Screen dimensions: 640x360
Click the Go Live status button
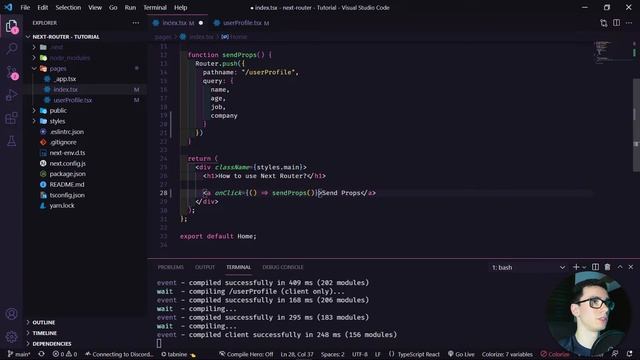(x=461, y=354)
